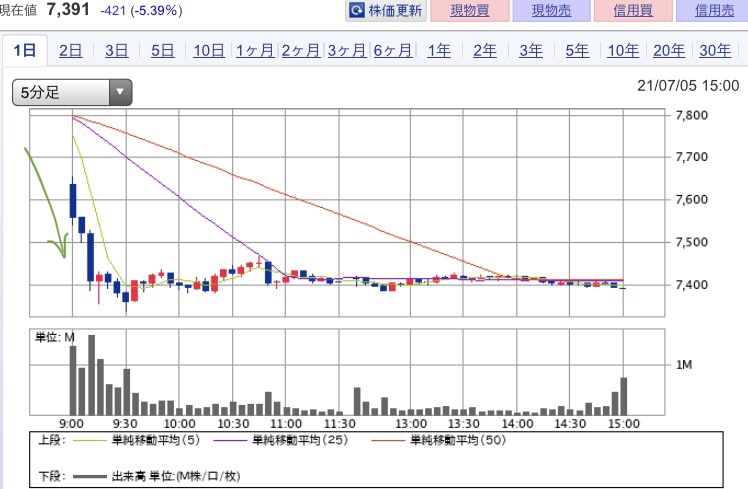Open the 5分足 interval dropdown arrow

(120, 92)
